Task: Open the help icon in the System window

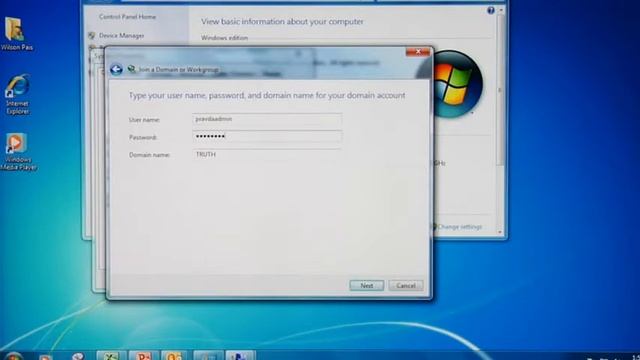Action: click(491, 11)
